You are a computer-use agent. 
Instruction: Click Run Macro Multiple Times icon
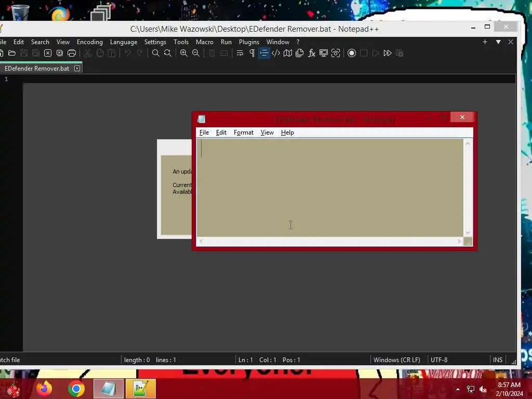tap(388, 53)
